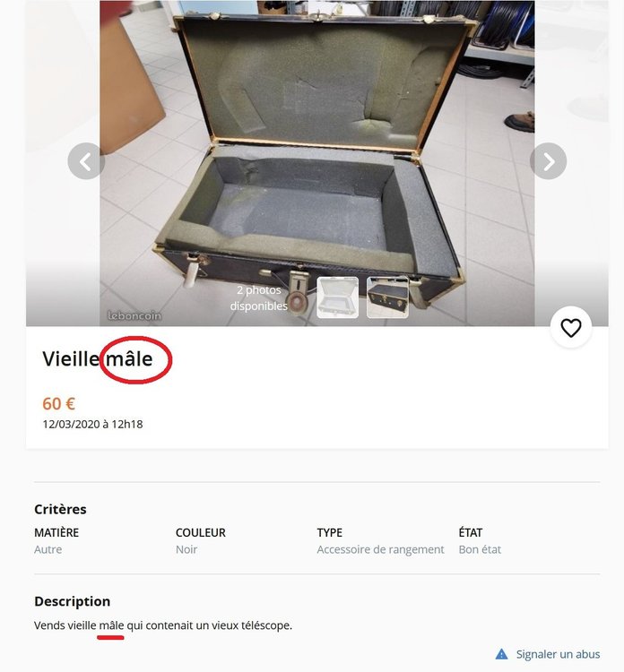Click the '2 photos disponibles' label
The width and height of the screenshot is (624, 672).
pos(258,297)
